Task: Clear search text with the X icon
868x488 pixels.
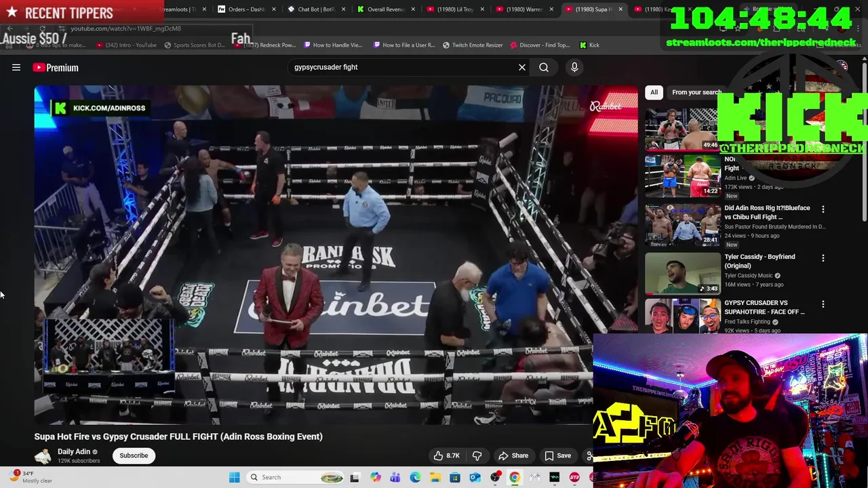Action: (x=522, y=67)
